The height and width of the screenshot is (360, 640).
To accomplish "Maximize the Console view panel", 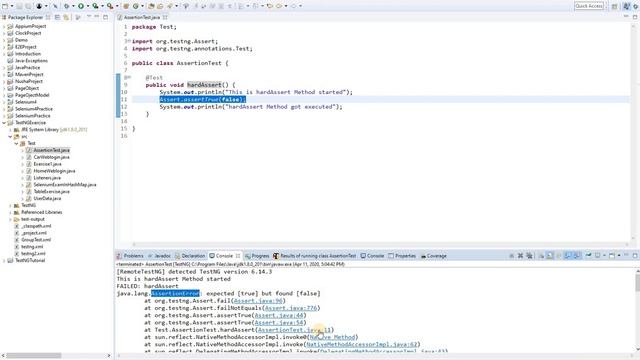I will (x=635, y=256).
